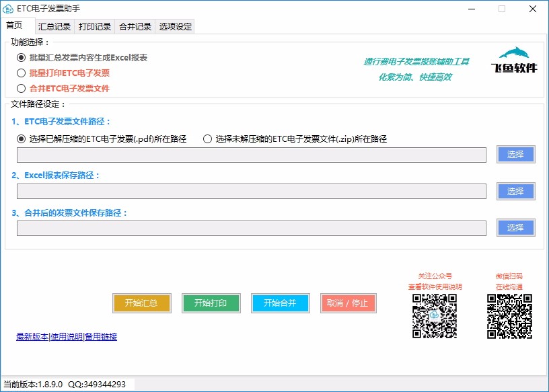Screen dimensions: 549x392
Task: Go to the 选项设定 tab
Action: pyautogui.click(x=175, y=27)
